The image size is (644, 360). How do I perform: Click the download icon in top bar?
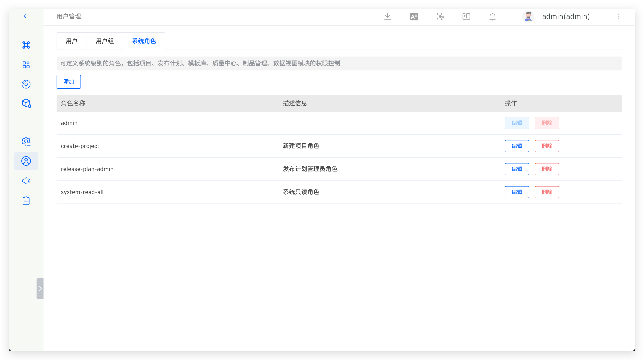click(387, 16)
